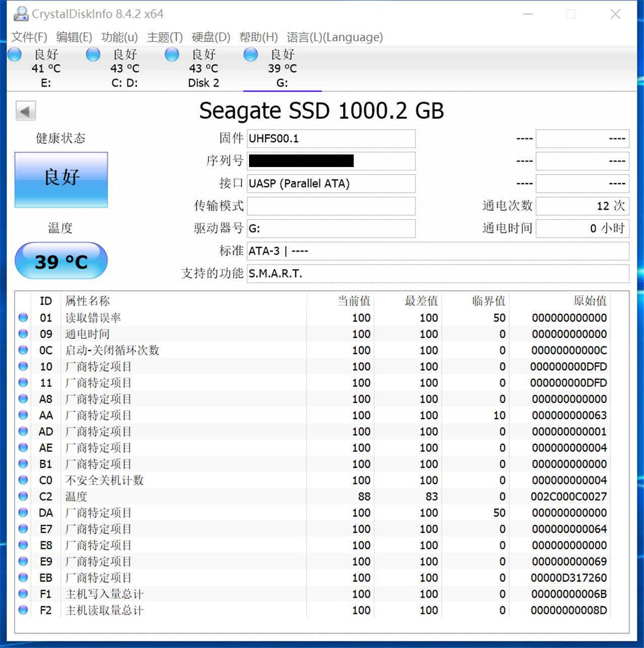This screenshot has height=648, width=644.
Task: Click the CrystalDiskInfo app icon in title bar
Action: [x=21, y=14]
